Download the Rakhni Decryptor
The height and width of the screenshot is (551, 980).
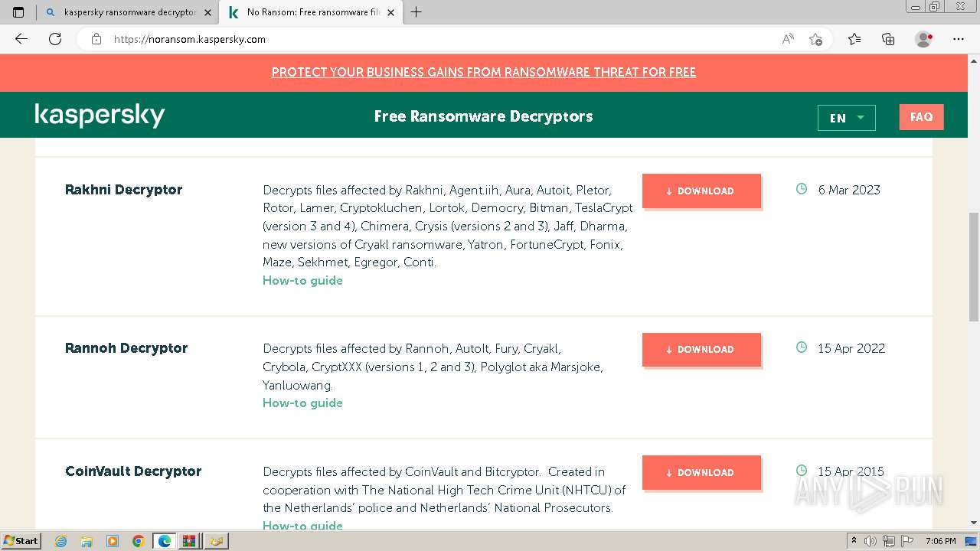click(701, 191)
